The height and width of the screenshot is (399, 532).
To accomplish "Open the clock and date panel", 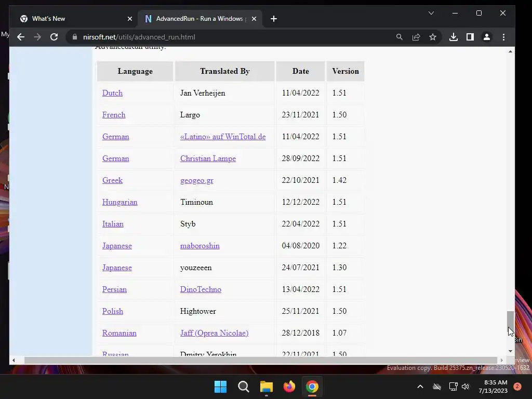I will point(493,387).
